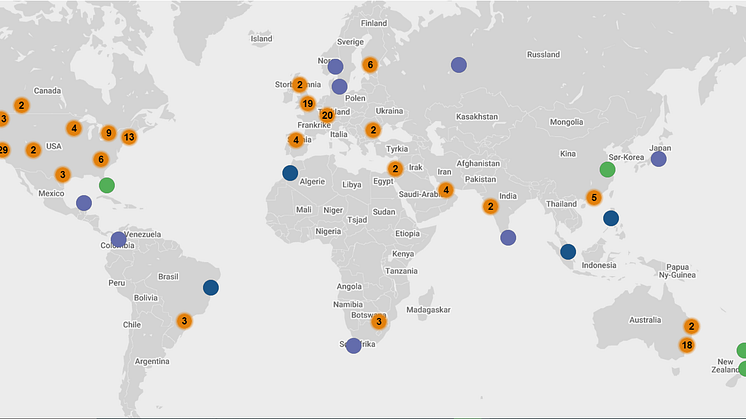Click the cluster marker labeled 13

pos(128,137)
